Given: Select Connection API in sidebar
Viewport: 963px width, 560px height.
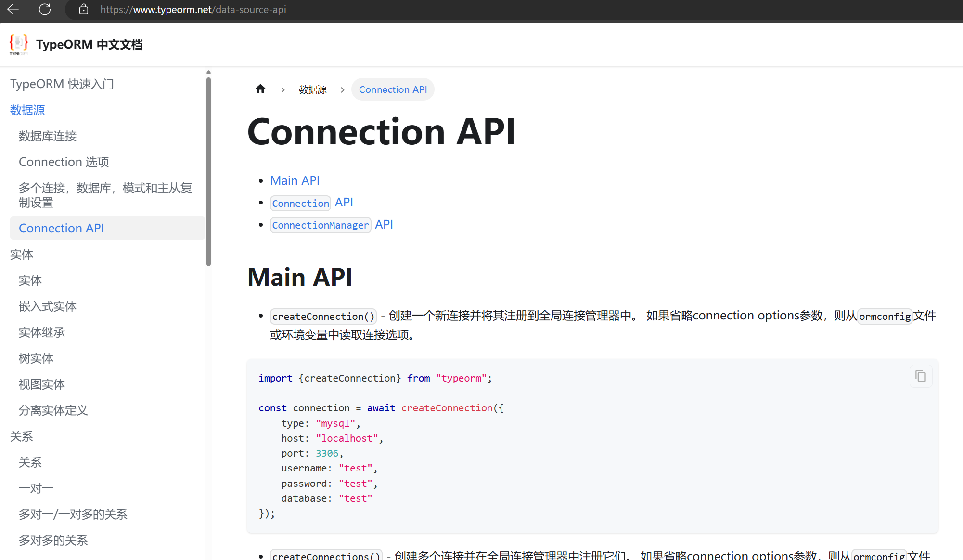Looking at the screenshot, I should click(x=107, y=228).
